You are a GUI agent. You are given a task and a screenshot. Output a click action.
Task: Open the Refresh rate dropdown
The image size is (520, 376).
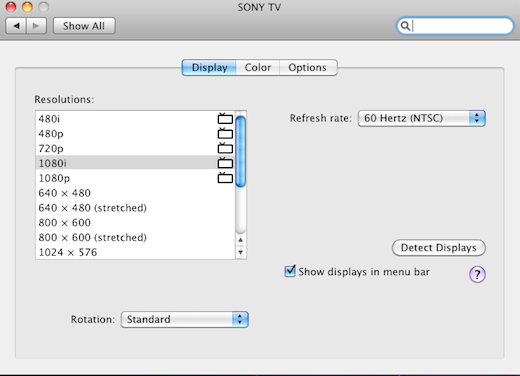[421, 118]
